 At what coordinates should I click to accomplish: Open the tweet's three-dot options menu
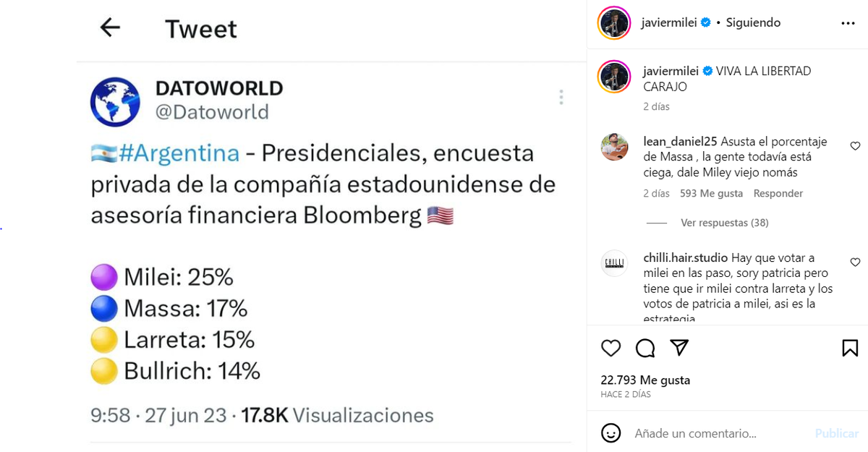[561, 98]
